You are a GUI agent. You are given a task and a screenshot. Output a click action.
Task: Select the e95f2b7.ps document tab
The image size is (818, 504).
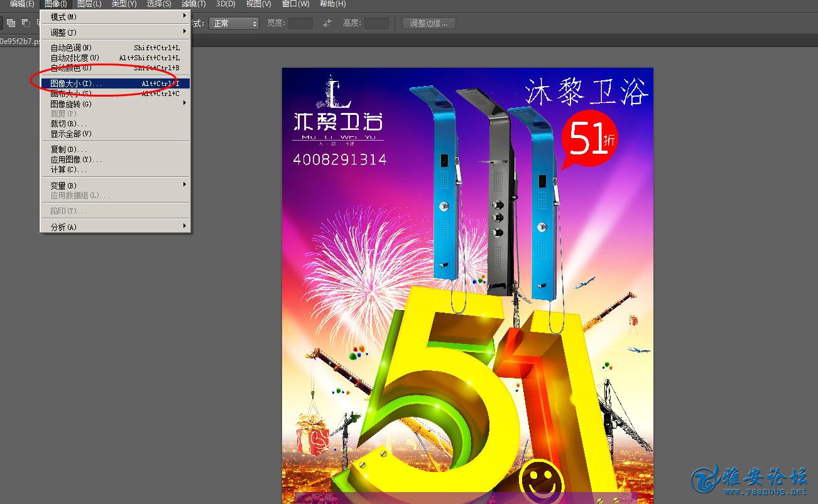pyautogui.click(x=19, y=41)
